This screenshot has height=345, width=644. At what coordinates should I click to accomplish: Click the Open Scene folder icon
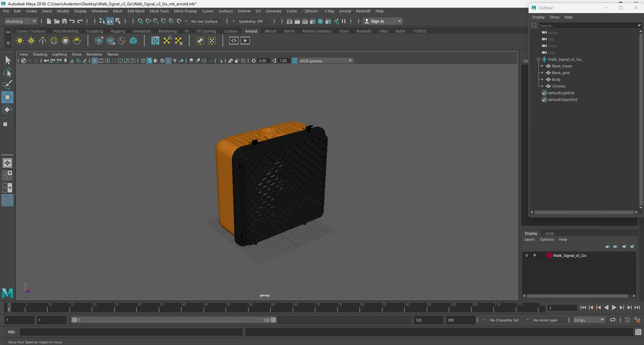click(57, 21)
